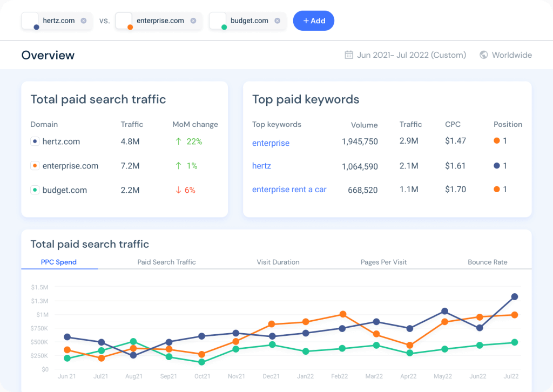Open the Worldwide country selector
553x392 pixels.
click(511, 55)
